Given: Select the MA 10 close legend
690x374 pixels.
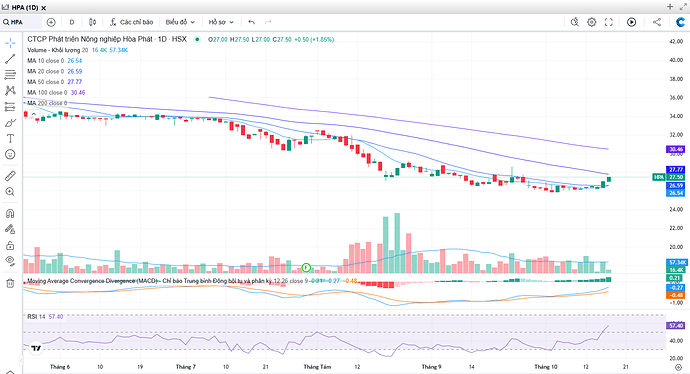Looking at the screenshot, I should [46, 61].
